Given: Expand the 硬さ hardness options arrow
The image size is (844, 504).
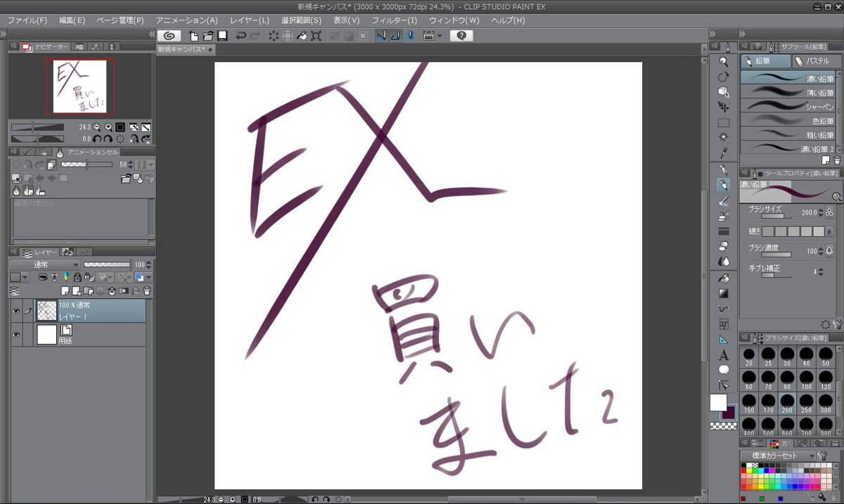Looking at the screenshot, I should pyautogui.click(x=830, y=231).
